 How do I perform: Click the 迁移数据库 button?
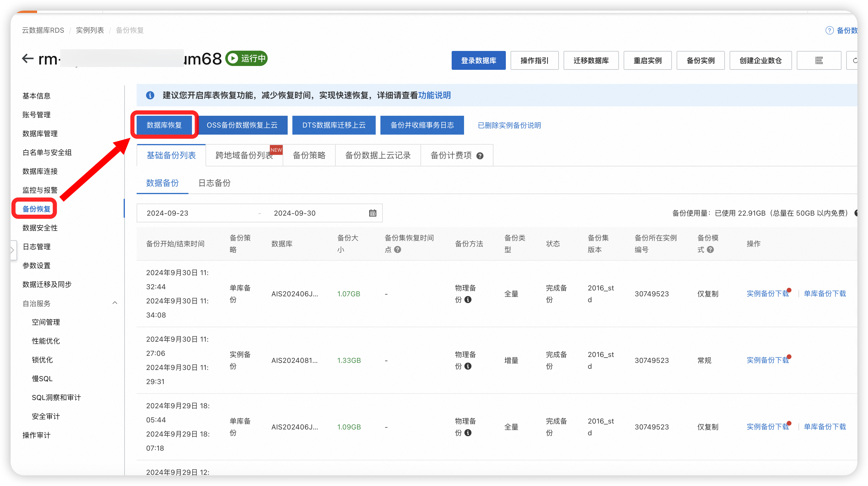pyautogui.click(x=591, y=61)
